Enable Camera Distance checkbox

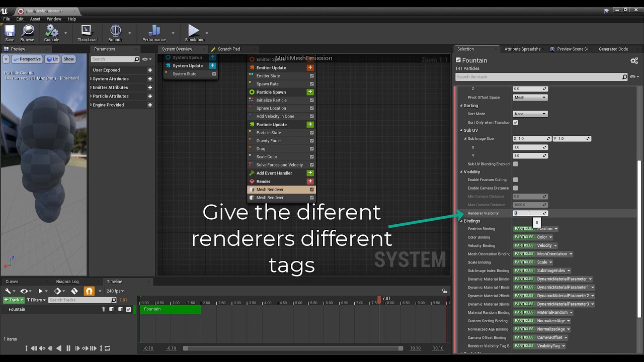click(516, 188)
